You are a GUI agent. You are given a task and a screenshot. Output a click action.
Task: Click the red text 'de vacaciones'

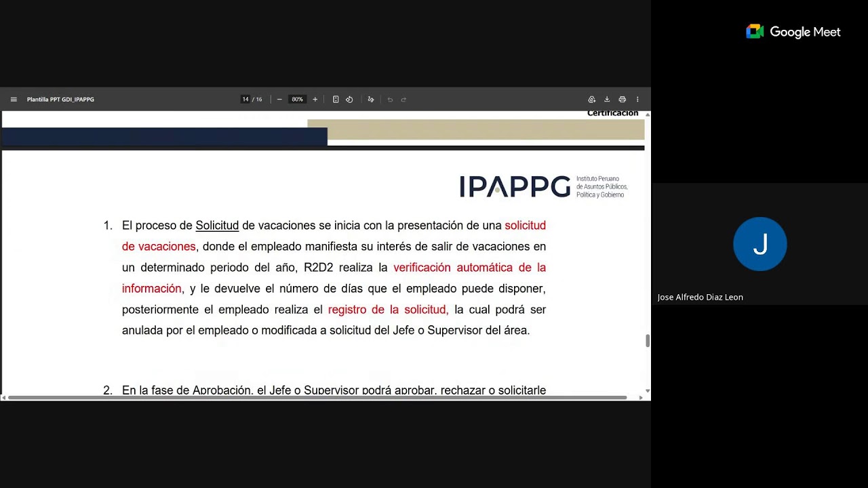coord(159,247)
